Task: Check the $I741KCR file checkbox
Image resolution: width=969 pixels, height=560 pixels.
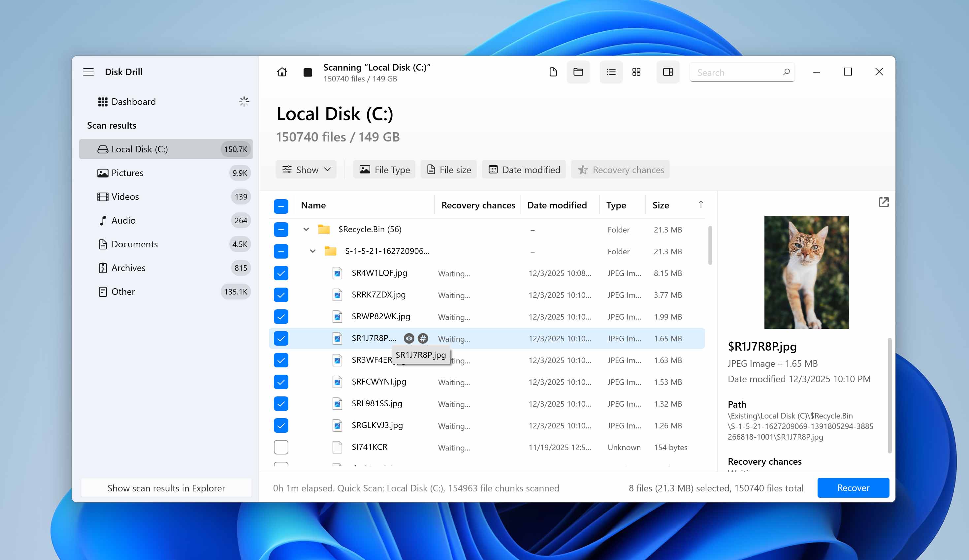Action: click(281, 447)
